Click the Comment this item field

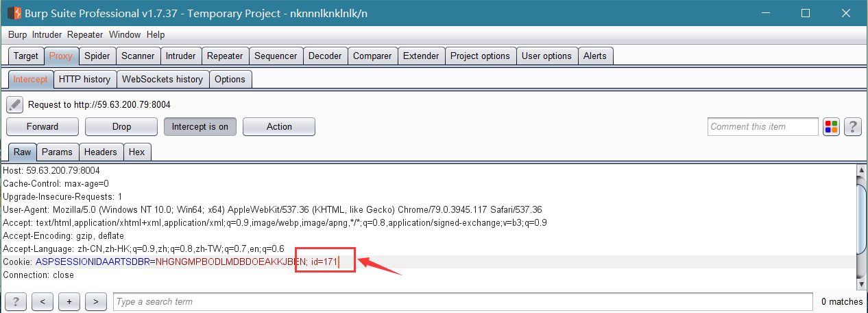(x=763, y=127)
